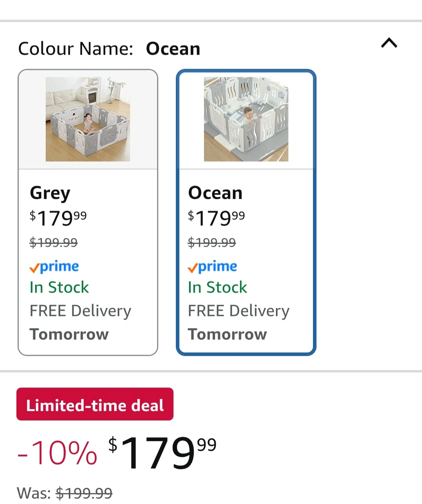Tap the -10% discount percentage
The width and height of the screenshot is (422, 504).
(57, 453)
